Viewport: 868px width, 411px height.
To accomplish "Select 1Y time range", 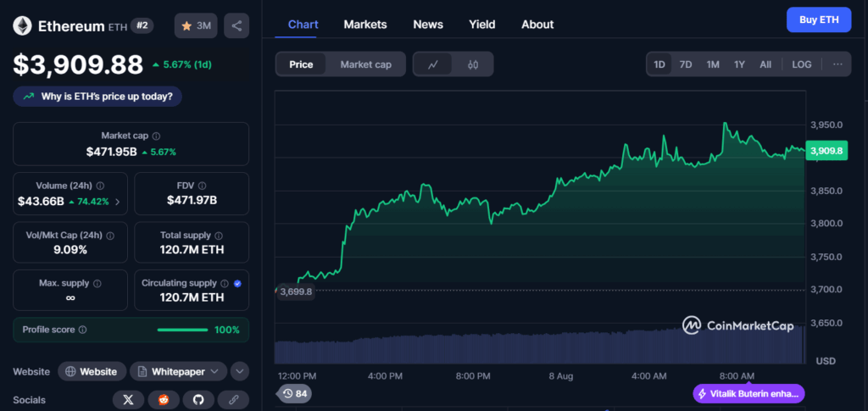I will (739, 64).
